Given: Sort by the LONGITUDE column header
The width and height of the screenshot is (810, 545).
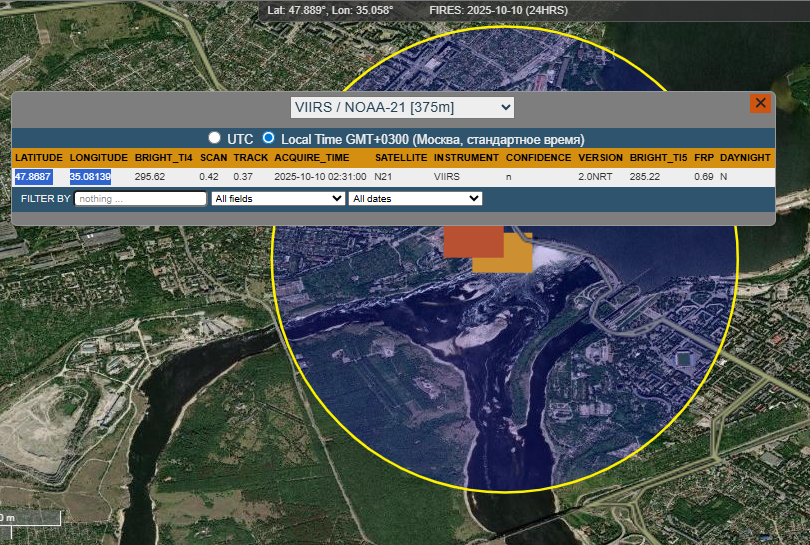Looking at the screenshot, I should coord(98,158).
